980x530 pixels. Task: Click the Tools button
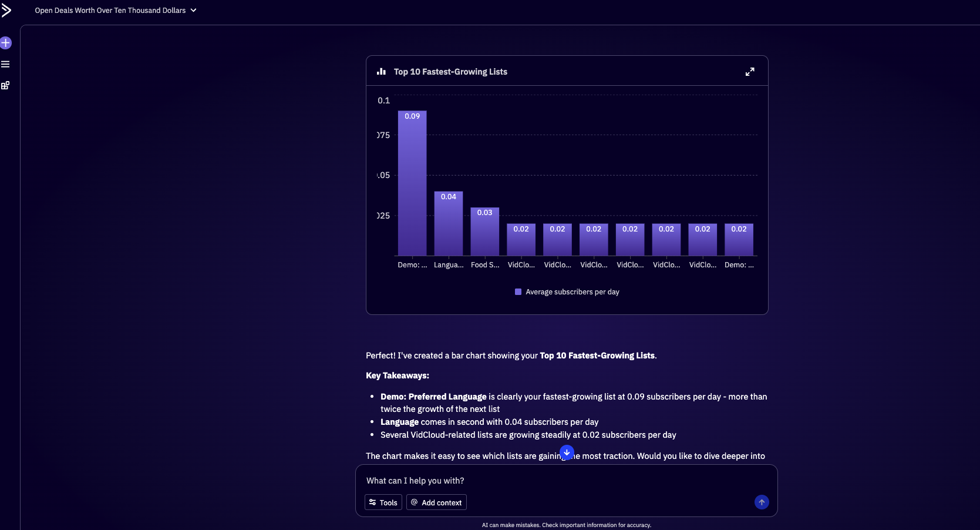(x=383, y=502)
